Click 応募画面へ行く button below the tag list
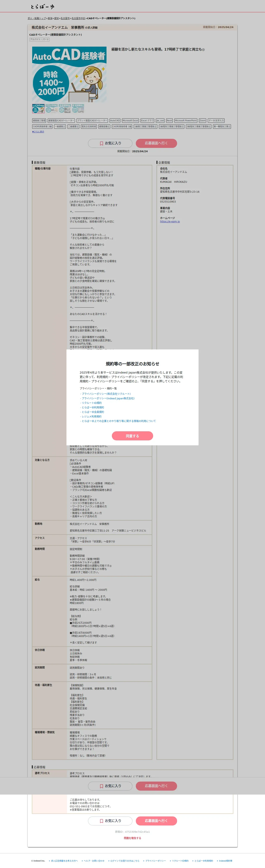 [x=156, y=143]
